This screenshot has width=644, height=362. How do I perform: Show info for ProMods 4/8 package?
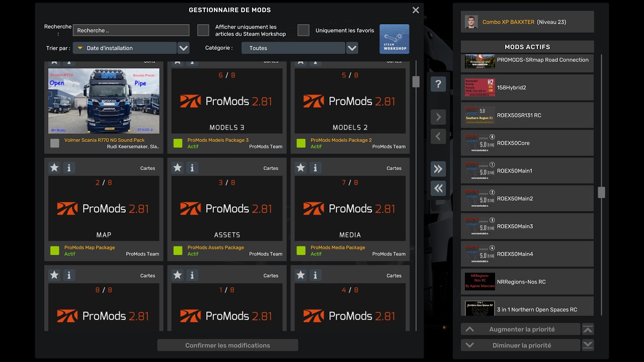click(315, 275)
